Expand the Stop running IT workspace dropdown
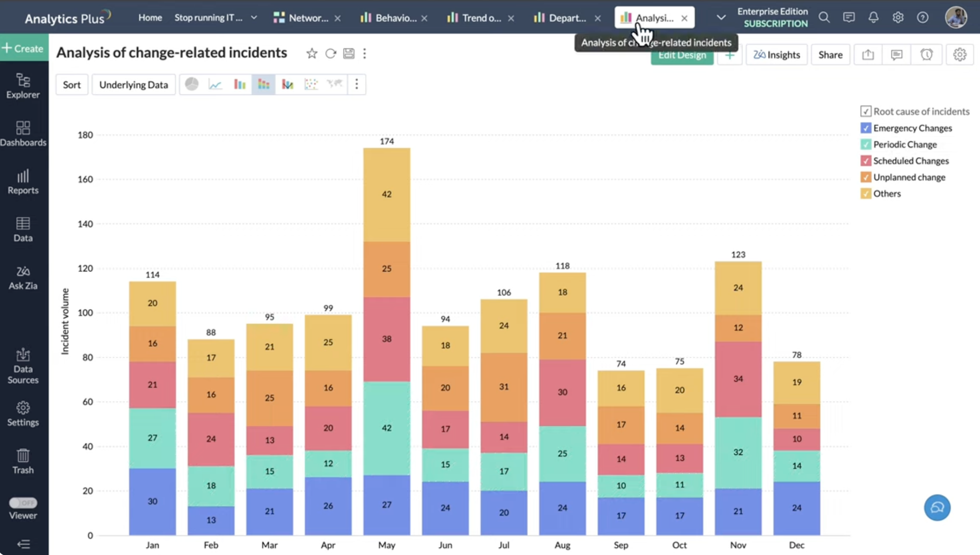Image resolution: width=980 pixels, height=555 pixels. (254, 18)
